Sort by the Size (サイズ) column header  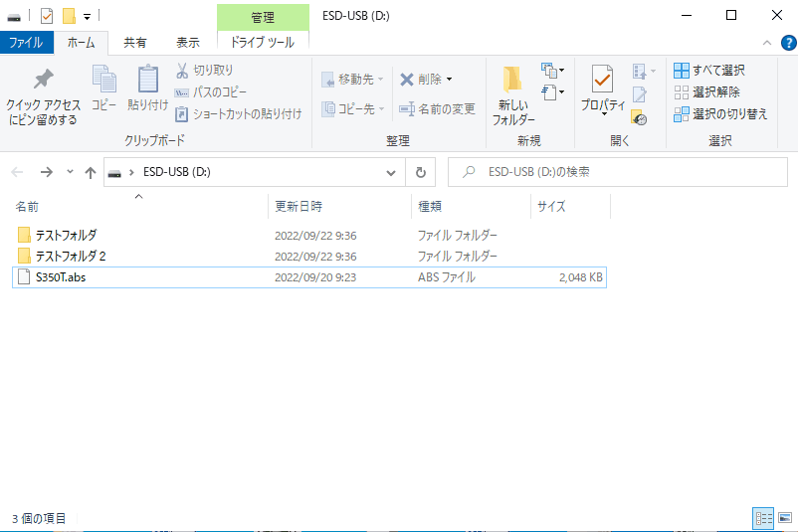tap(551, 207)
